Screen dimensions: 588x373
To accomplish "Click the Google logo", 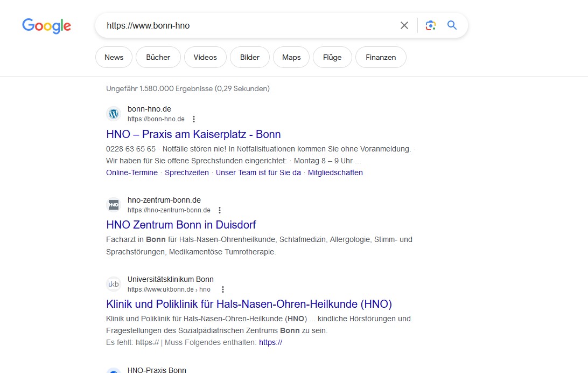I will [46, 25].
